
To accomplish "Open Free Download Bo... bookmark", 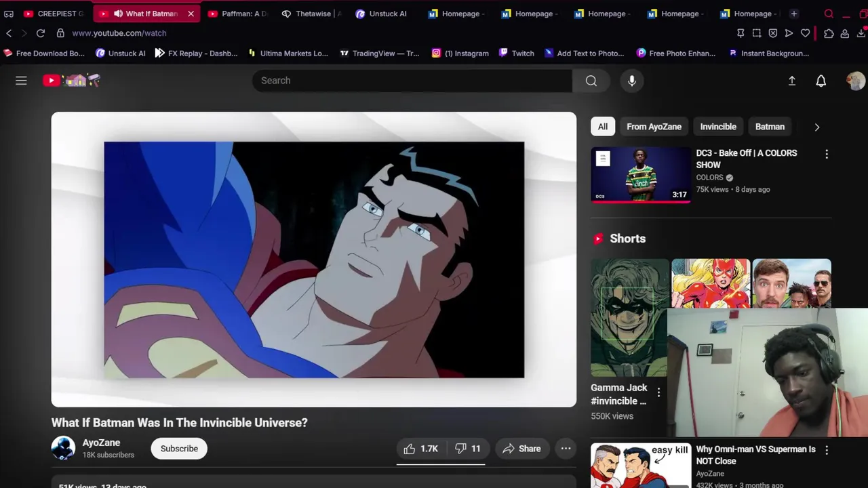I will [x=44, y=54].
